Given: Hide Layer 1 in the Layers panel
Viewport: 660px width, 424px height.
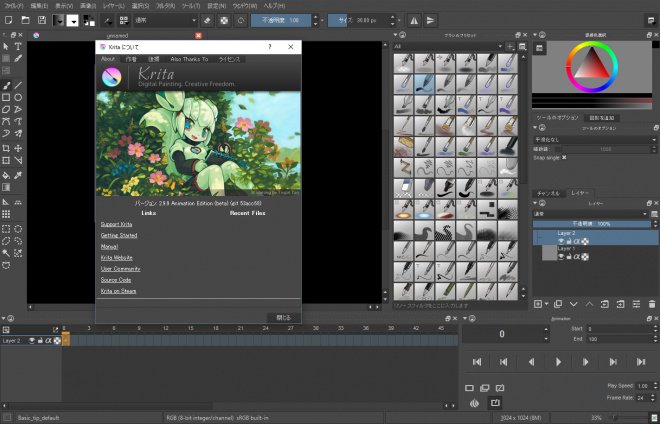Looking at the screenshot, I should coord(561,256).
